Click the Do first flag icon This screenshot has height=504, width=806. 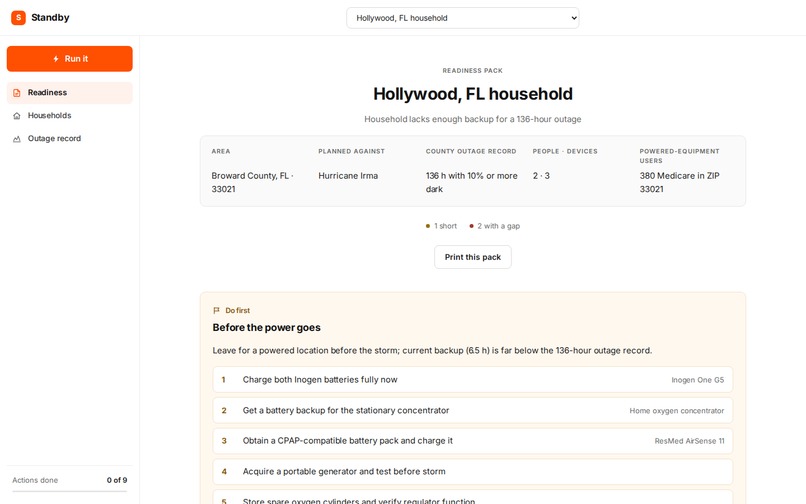point(216,311)
